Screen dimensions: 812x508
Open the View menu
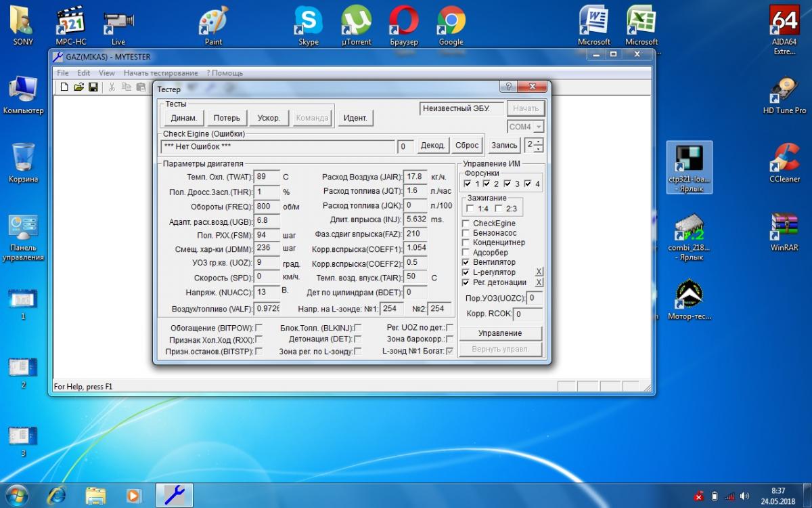[x=107, y=73]
